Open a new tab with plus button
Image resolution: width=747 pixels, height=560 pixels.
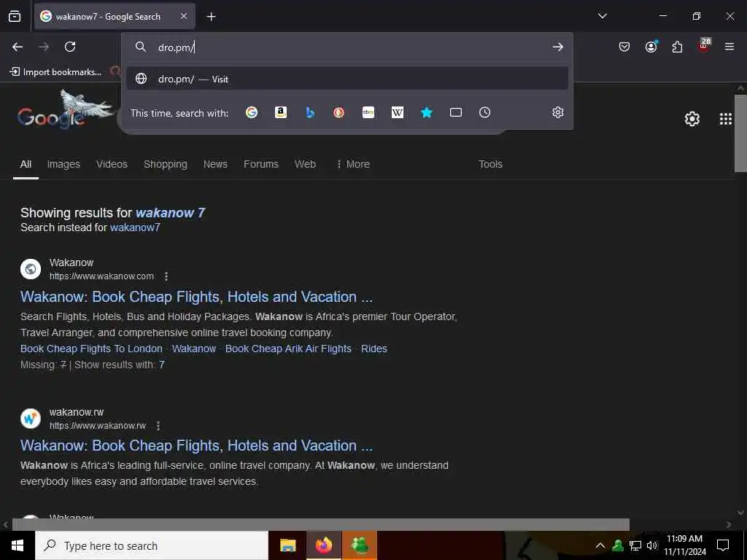click(x=211, y=17)
